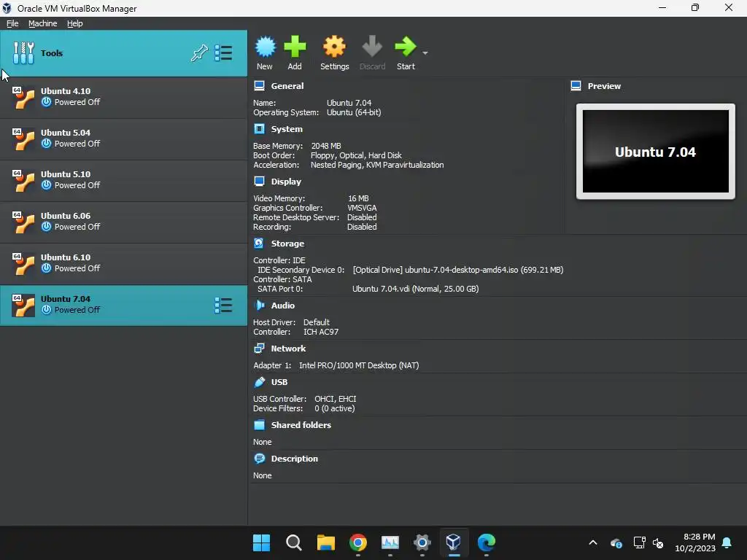This screenshot has width=747, height=560.
Task: Open File Explorer from taskbar
Action: click(326, 542)
